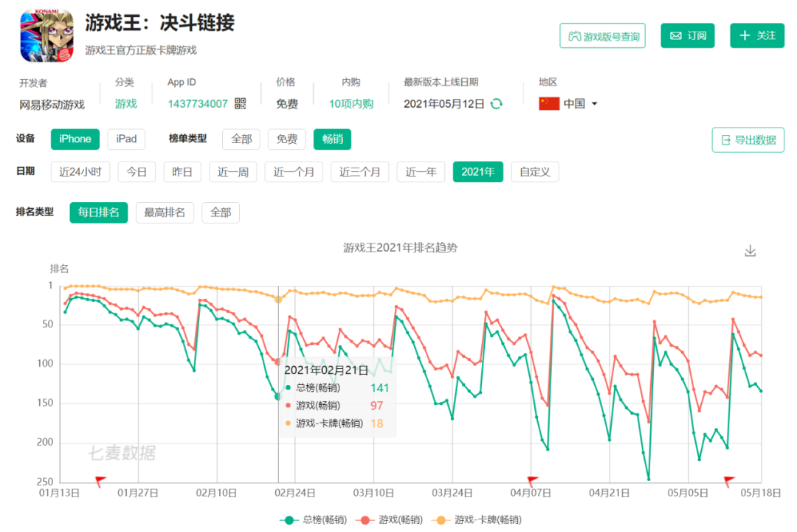Choose the 近三个月 date range
Image resolution: width=797 pixels, height=532 pixels.
(x=360, y=172)
